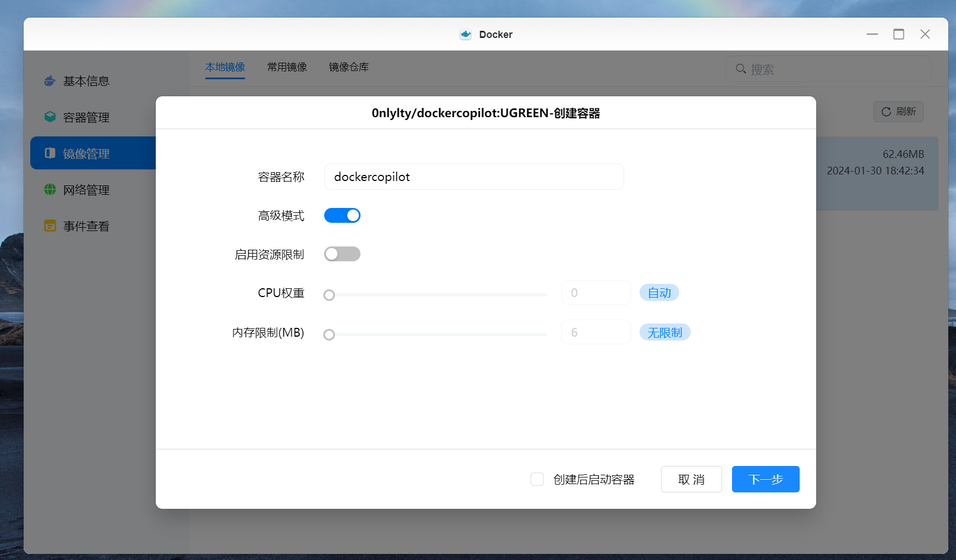
Task: Click the 内存限制(MB) slider handle
Action: point(329,334)
